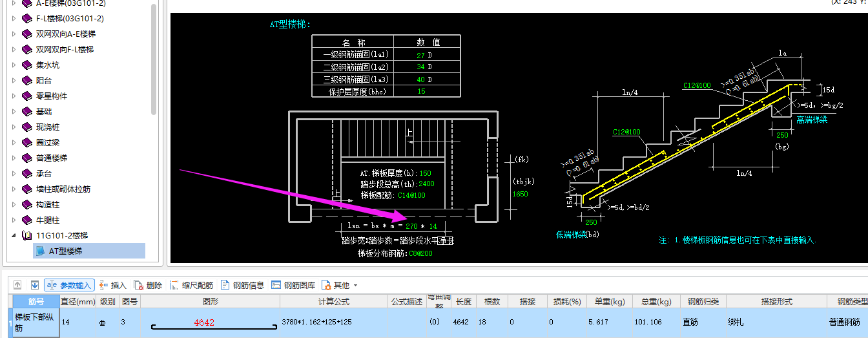Click the 绑扎 lap type cell
The width and height of the screenshot is (868, 338).
(776, 322)
